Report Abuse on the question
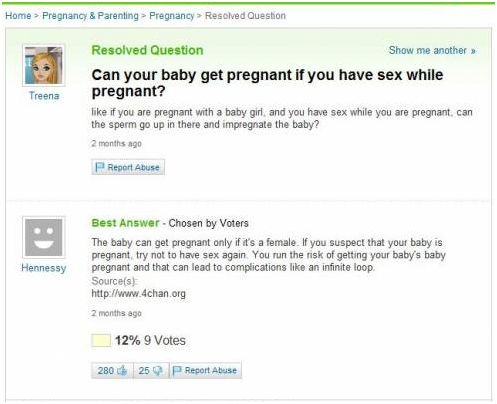 click(128, 167)
